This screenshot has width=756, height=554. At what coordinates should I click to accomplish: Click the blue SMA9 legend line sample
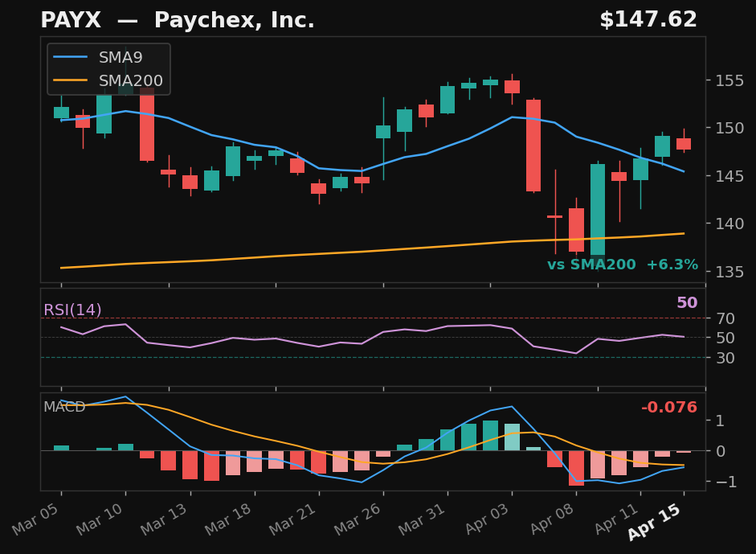(x=71, y=57)
